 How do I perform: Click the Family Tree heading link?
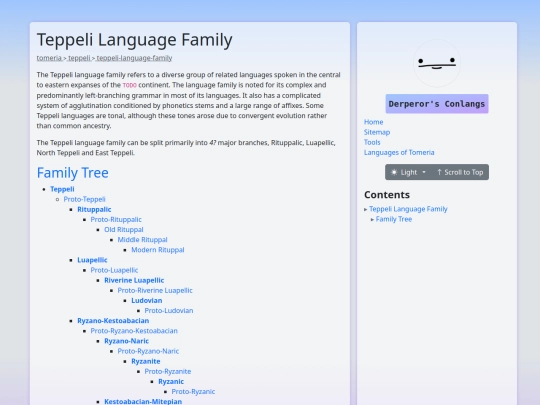(73, 173)
